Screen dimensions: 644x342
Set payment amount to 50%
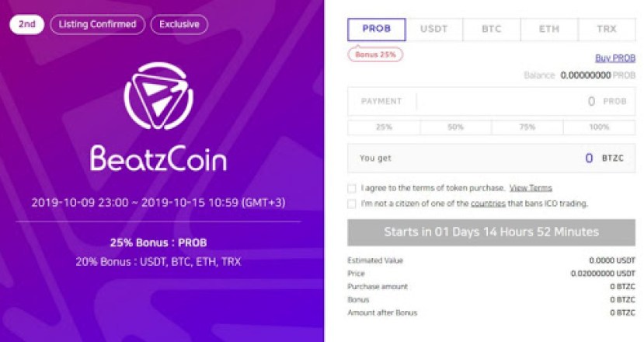tap(456, 127)
